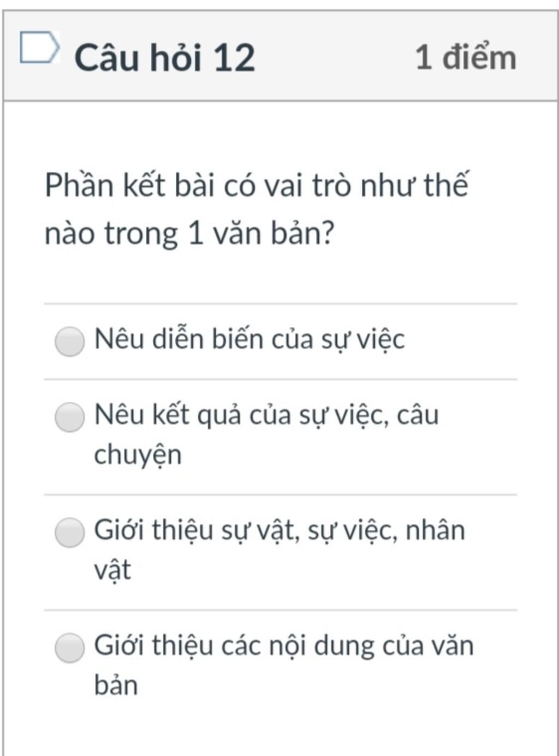Click the "Câu hỏi 12" heading
The height and width of the screenshot is (756, 559).
coord(164,57)
